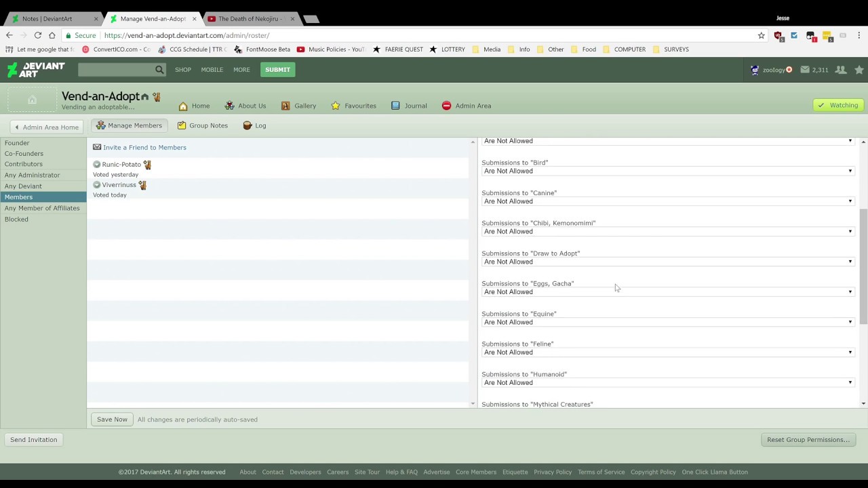This screenshot has width=868, height=488.
Task: Select the Contributors role
Action: 24,164
